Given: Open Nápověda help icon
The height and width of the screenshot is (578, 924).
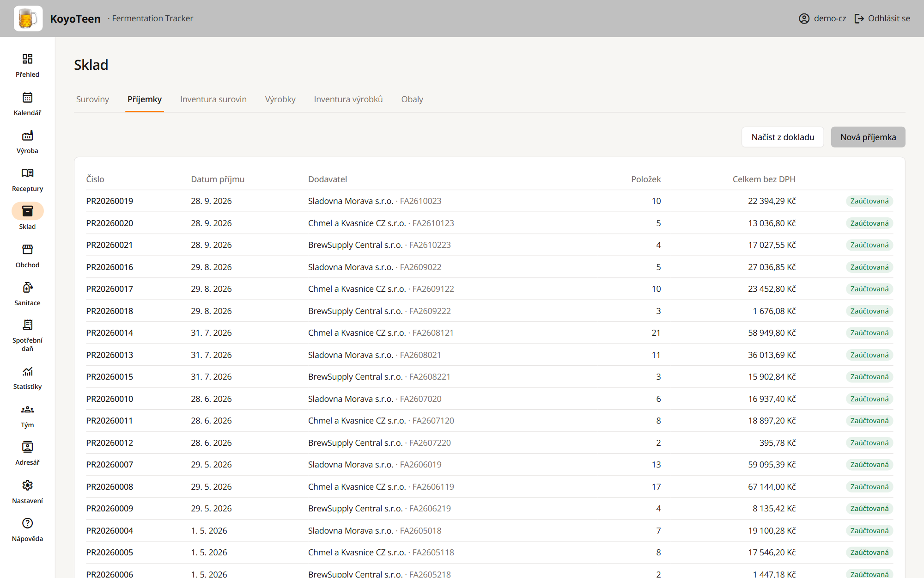Looking at the screenshot, I should (x=27, y=523).
